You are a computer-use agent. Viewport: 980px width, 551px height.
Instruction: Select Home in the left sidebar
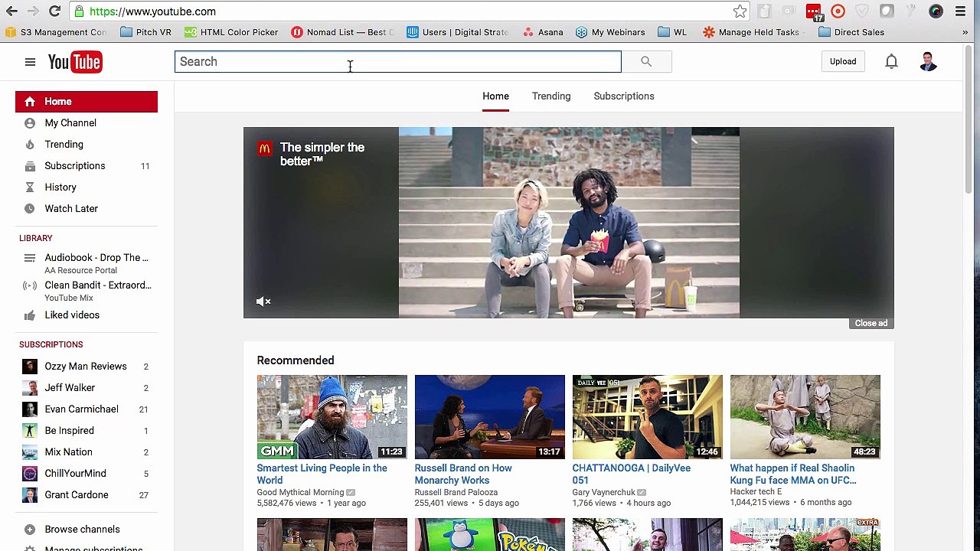(87, 102)
